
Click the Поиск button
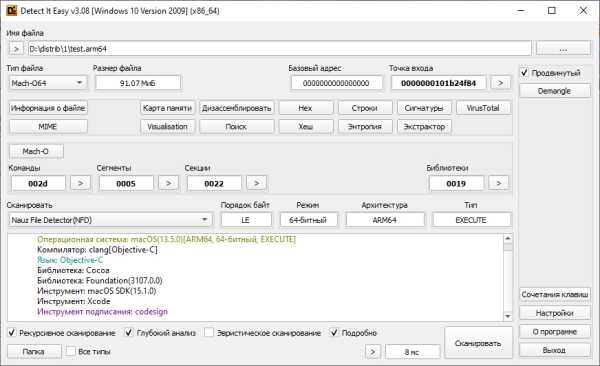pos(236,126)
